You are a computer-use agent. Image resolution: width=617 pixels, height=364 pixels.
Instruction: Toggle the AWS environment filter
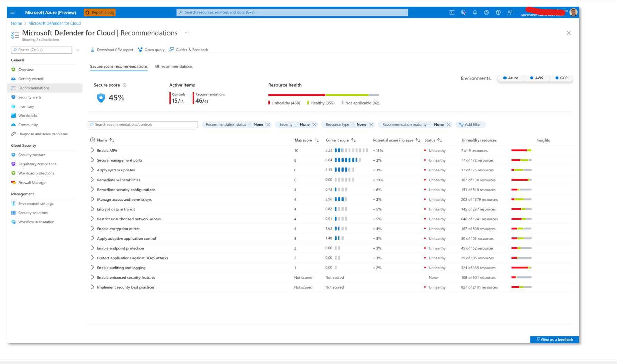click(x=537, y=78)
